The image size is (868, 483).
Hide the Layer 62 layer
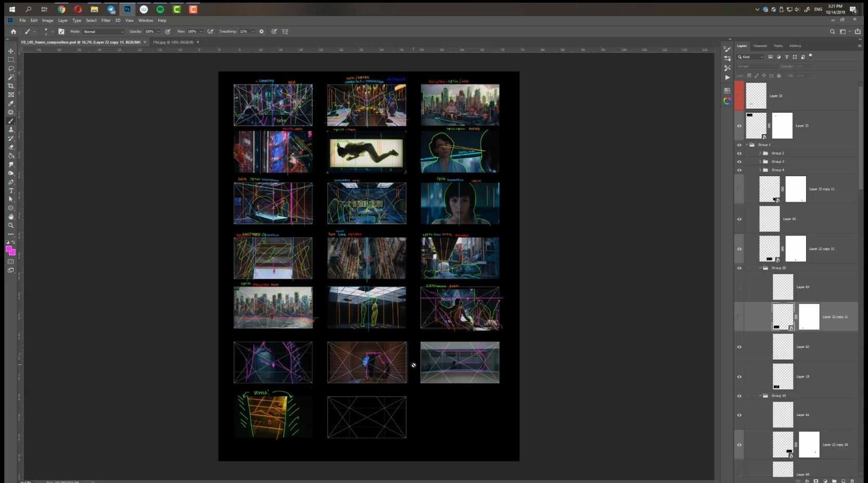click(739, 347)
